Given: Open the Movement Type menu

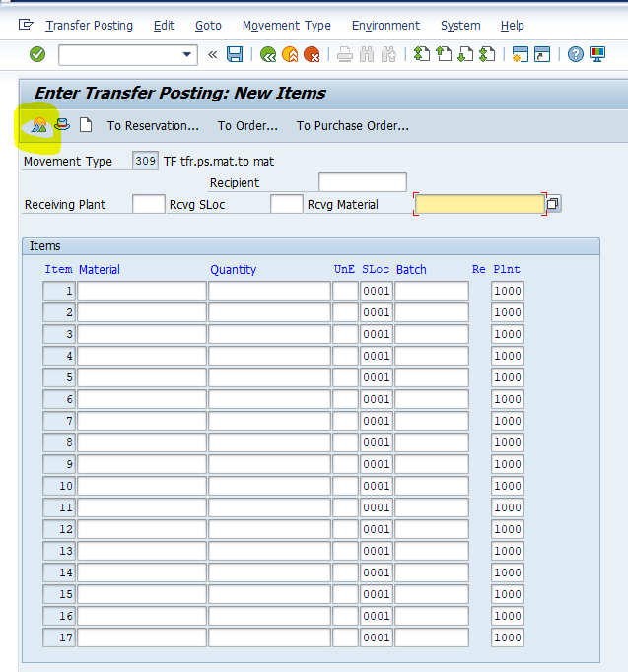Looking at the screenshot, I should click(287, 26).
